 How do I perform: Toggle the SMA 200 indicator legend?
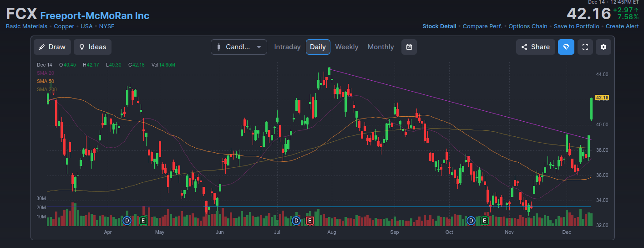point(47,89)
